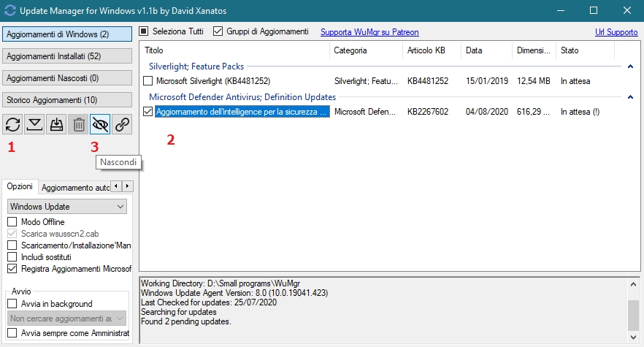Click the 04/08/2020 date cell
The width and height of the screenshot is (644, 347).
coord(487,112)
